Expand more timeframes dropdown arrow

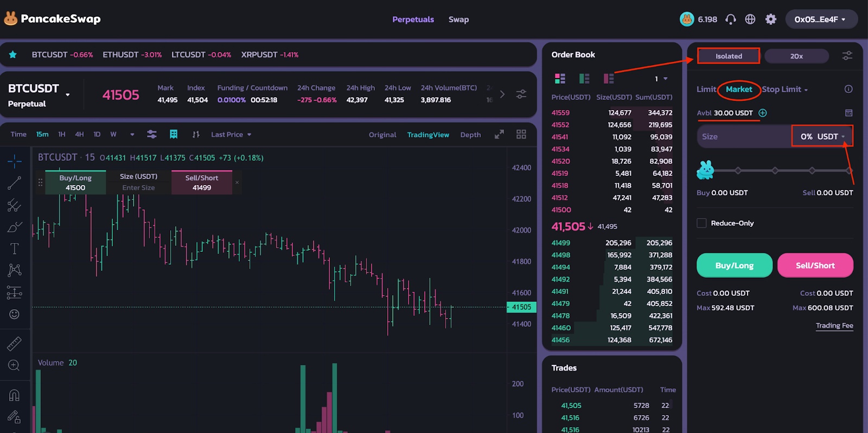[x=132, y=135]
